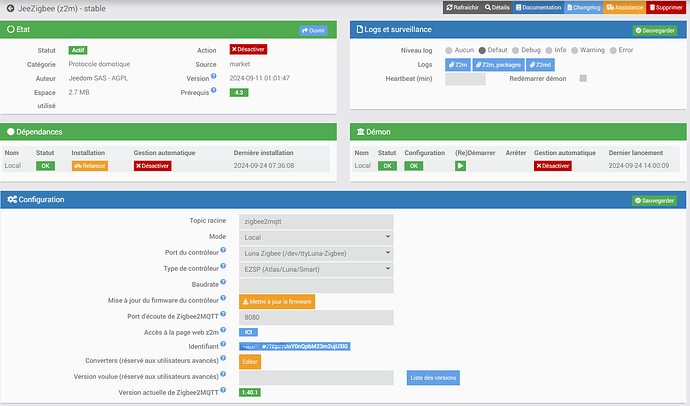Image resolution: width=690 pixels, height=406 pixels.
Task: Show help for Port d'écoute de Zigbee2MQTT
Action: [x=223, y=314]
